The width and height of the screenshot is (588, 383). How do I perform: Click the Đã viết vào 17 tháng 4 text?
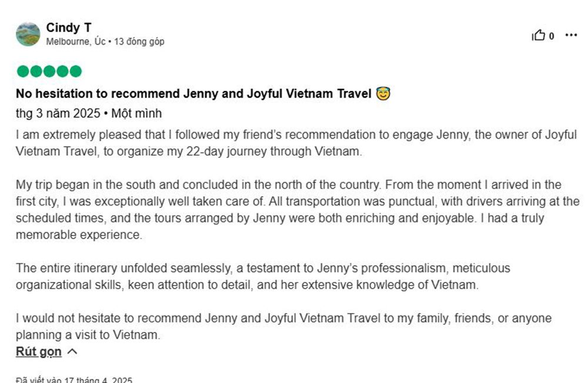74,379
